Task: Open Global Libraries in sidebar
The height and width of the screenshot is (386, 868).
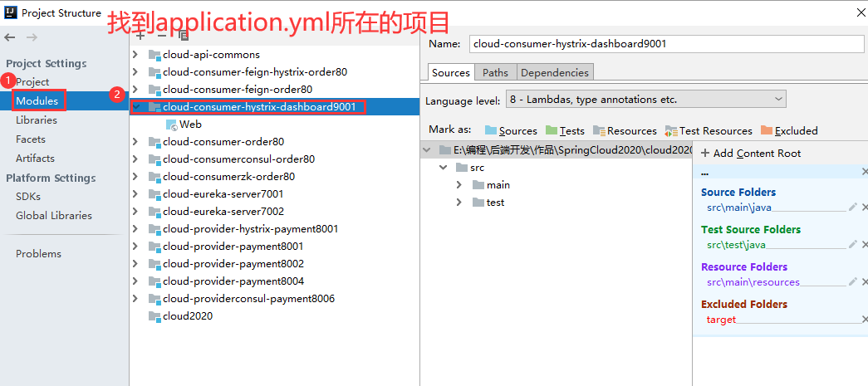Action: tap(54, 216)
